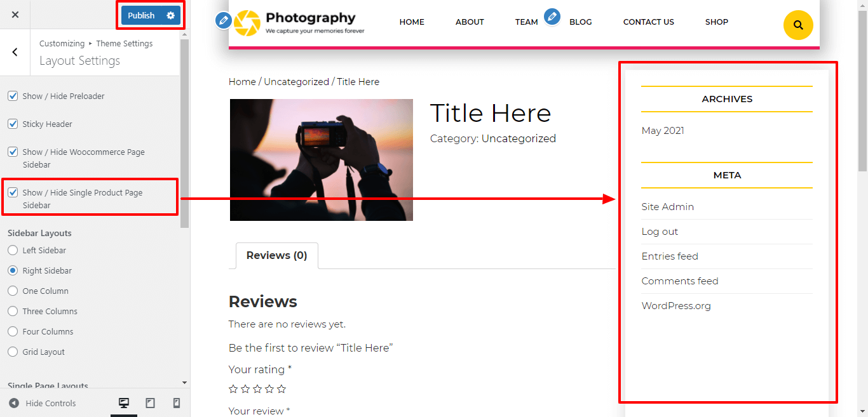Choose the Grid Layout radio button
Screen dimensions: 868x417
point(13,352)
